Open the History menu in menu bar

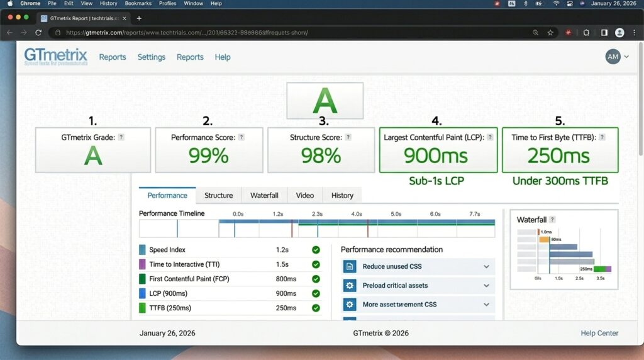pyautogui.click(x=108, y=3)
